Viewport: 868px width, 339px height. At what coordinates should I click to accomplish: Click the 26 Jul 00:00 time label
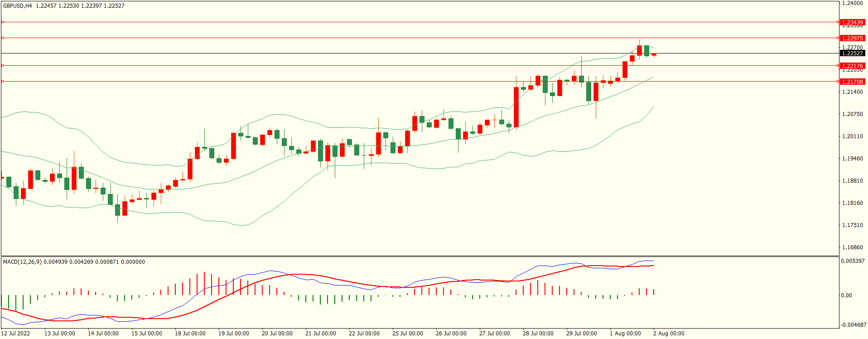(451, 334)
